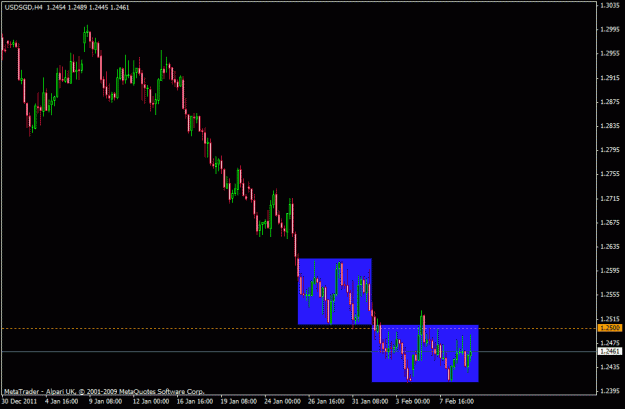Image resolution: width=625 pixels, height=409 pixels.
Task: Select the 24 Jan 00:00 time label
Action: pos(282,401)
